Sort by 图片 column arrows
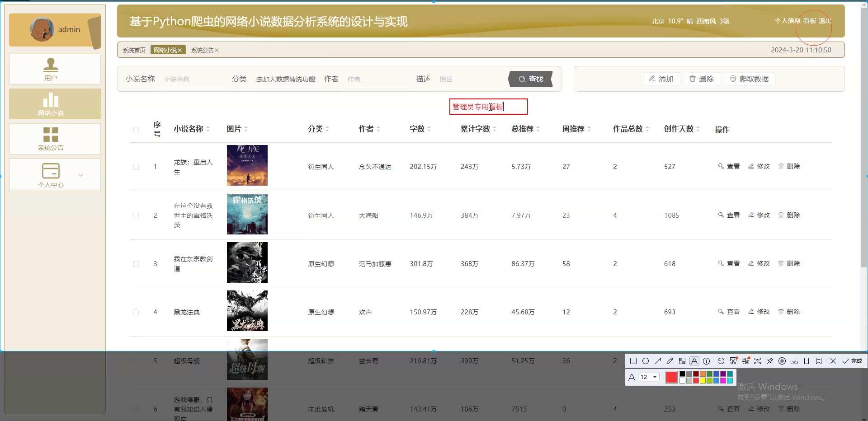The image size is (868, 421). (x=246, y=129)
